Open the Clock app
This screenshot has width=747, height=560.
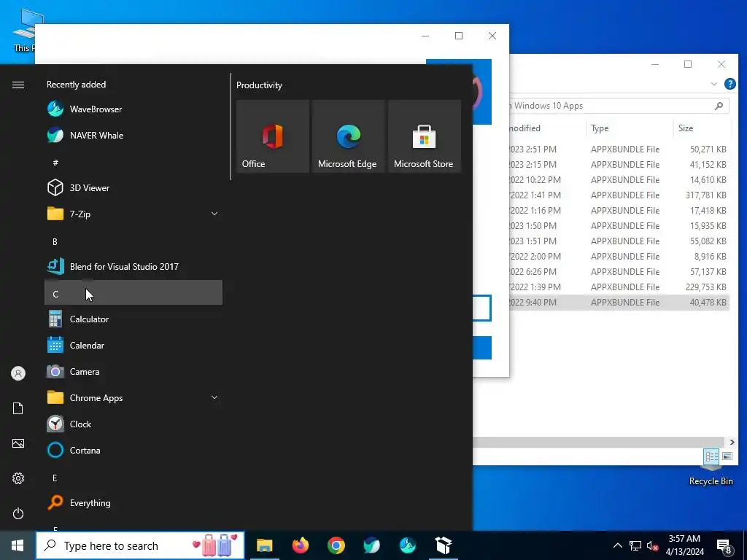coord(133,424)
